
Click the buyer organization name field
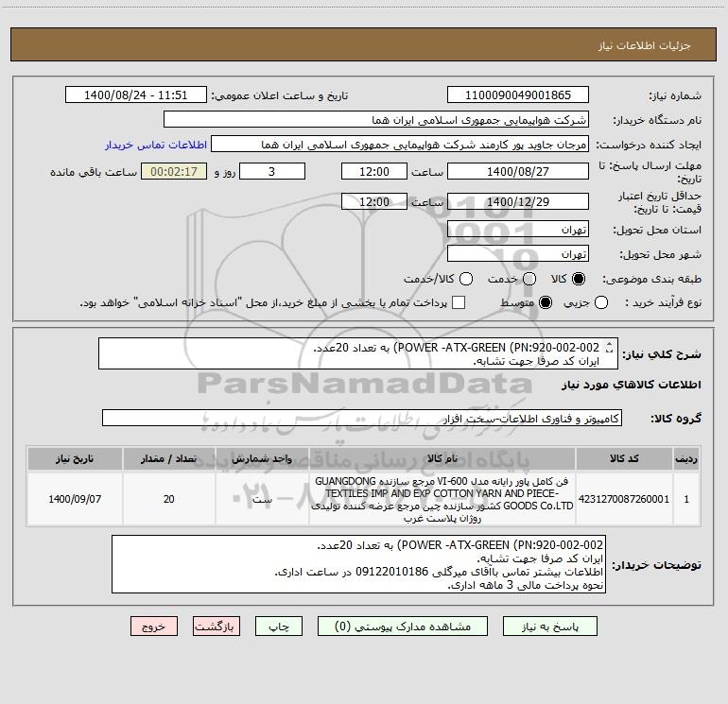(x=376, y=120)
